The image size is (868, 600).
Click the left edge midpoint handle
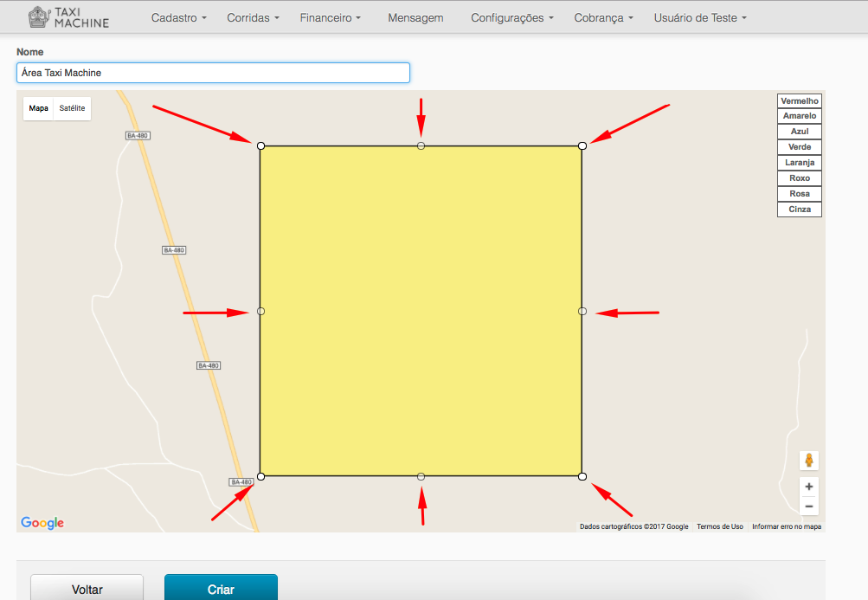[260, 312]
